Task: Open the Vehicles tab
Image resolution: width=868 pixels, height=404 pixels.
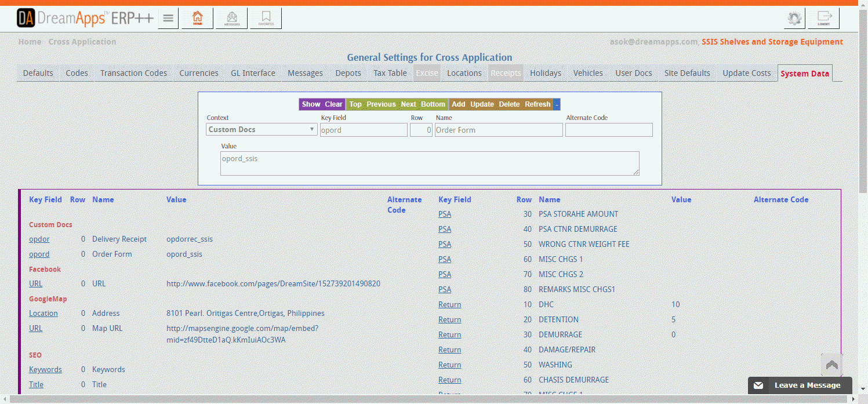Action: 588,73
